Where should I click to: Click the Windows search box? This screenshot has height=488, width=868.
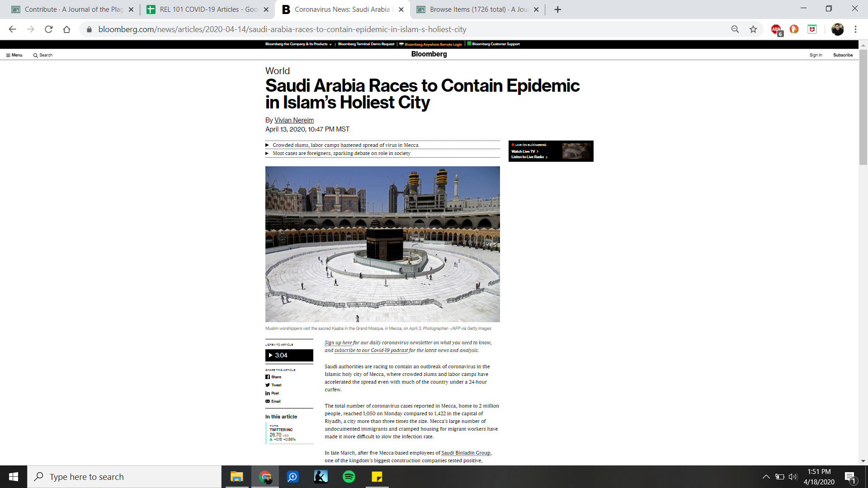click(124, 477)
